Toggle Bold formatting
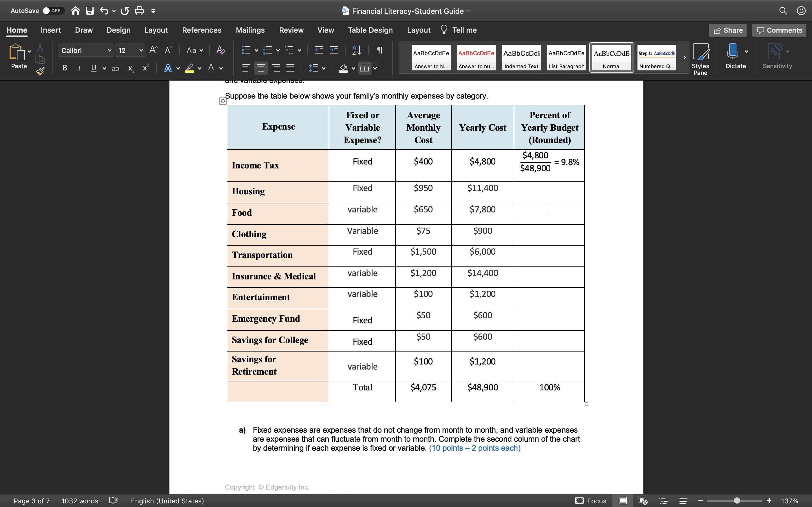 click(65, 68)
